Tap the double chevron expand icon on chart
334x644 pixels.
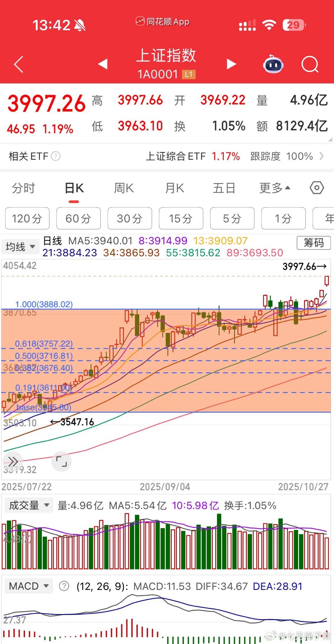(x=13, y=462)
